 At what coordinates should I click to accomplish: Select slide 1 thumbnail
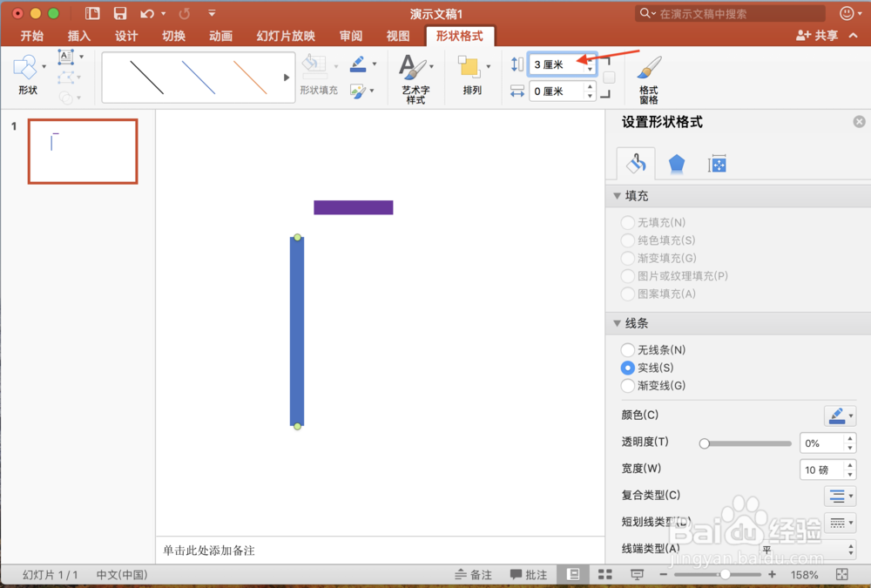(x=83, y=152)
